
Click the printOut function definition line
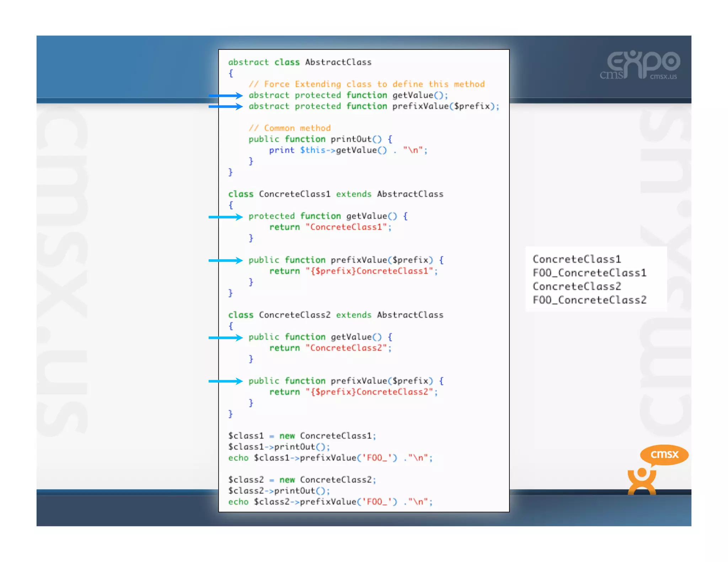coord(320,139)
